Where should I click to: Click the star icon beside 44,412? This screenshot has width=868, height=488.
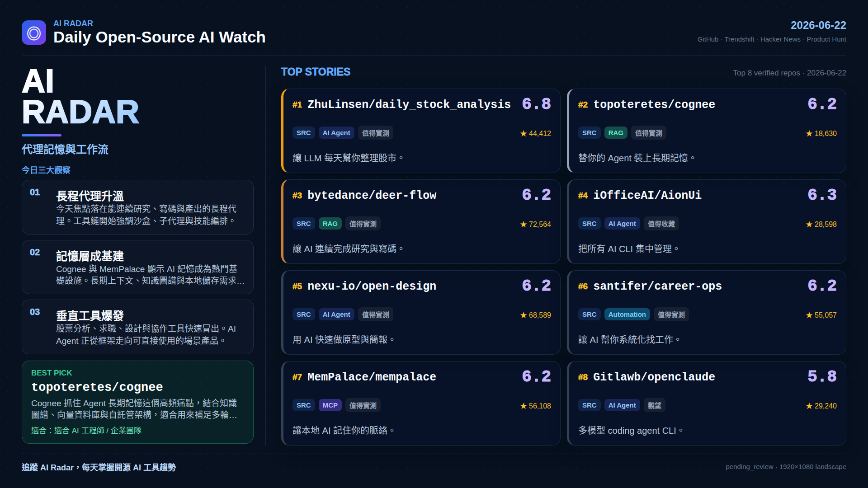[x=524, y=133]
